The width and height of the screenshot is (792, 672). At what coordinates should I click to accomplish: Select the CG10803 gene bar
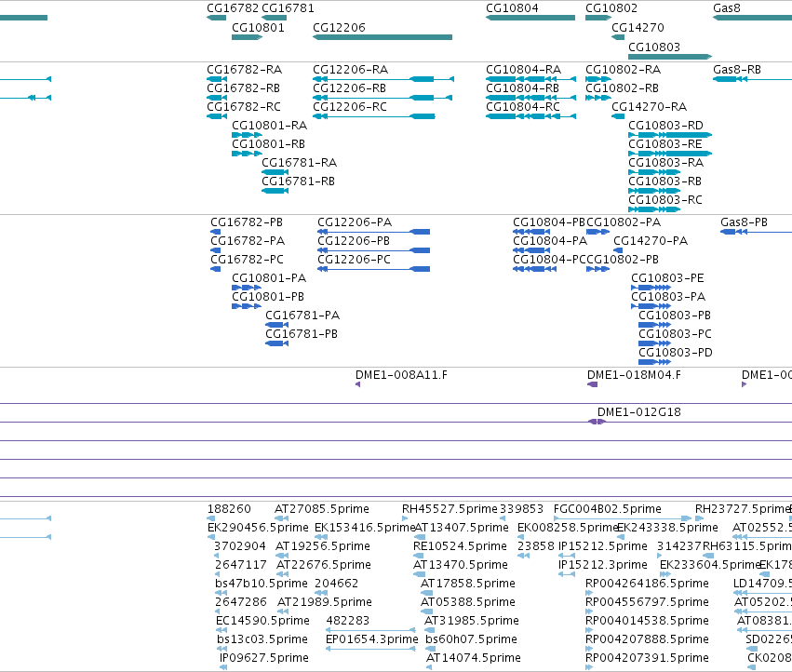coord(670,57)
